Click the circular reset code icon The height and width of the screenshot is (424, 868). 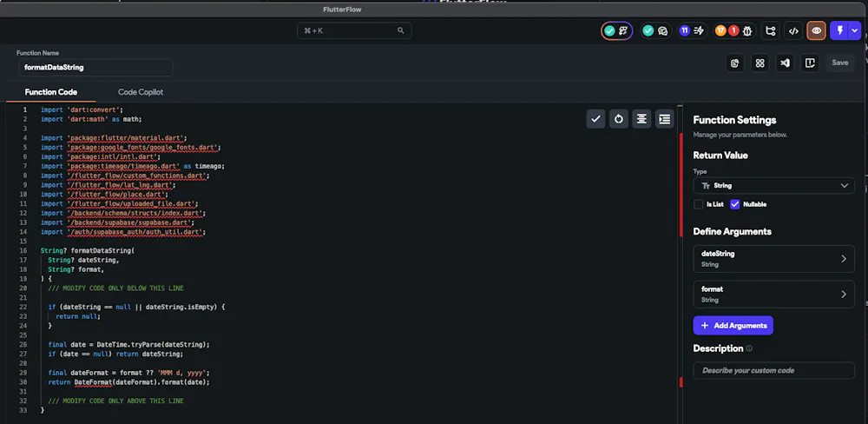(619, 119)
